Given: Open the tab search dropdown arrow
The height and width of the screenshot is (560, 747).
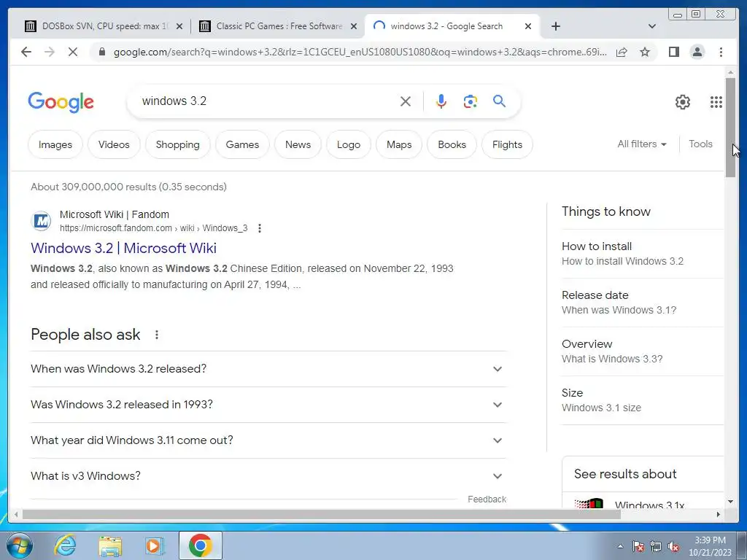Looking at the screenshot, I should point(652,26).
